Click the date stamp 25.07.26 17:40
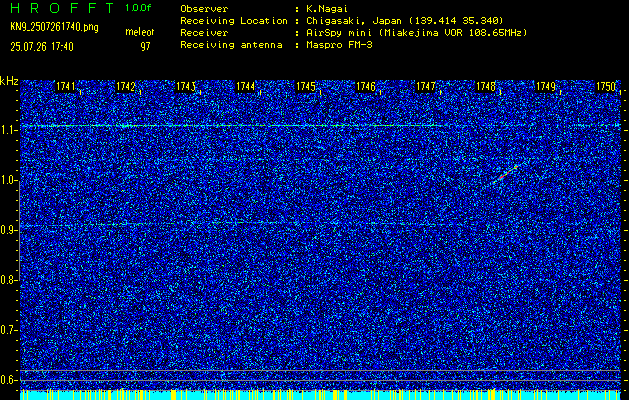The width and height of the screenshot is (629, 400). click(x=42, y=47)
